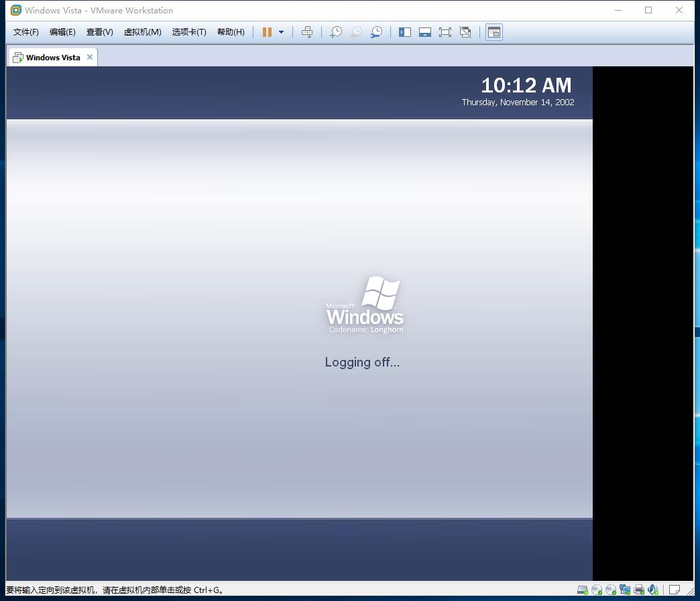Click the printer status icon

click(639, 590)
